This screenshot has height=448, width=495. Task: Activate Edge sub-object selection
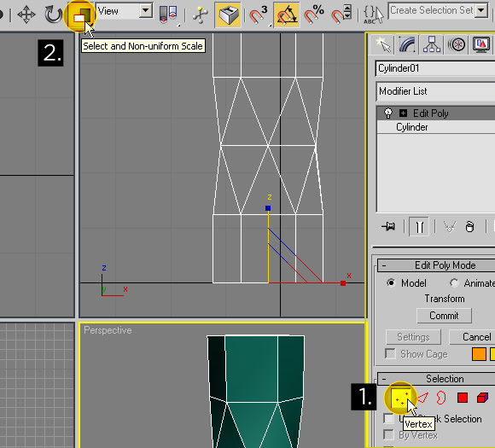coord(422,398)
